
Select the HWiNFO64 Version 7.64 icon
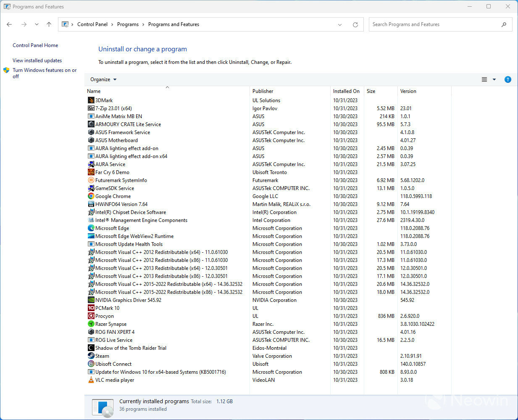pyautogui.click(x=91, y=204)
